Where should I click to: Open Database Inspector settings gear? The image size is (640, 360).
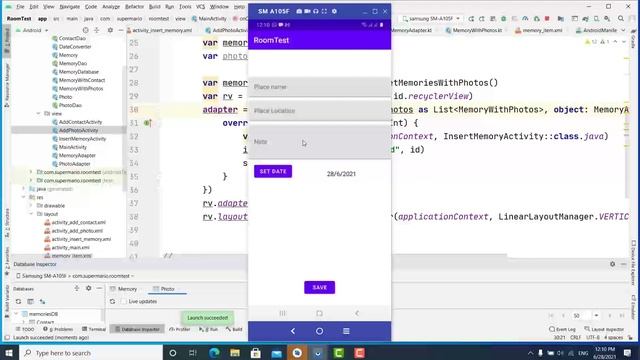point(612,264)
